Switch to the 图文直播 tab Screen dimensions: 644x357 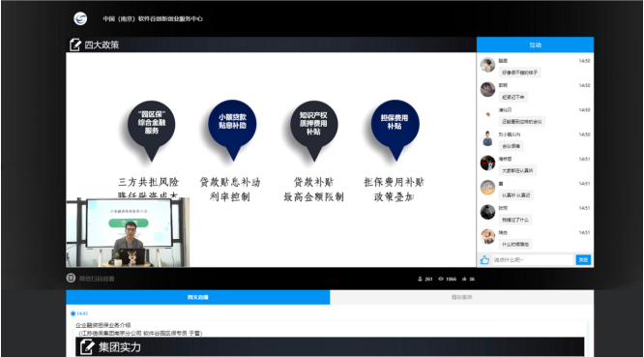(x=198, y=297)
